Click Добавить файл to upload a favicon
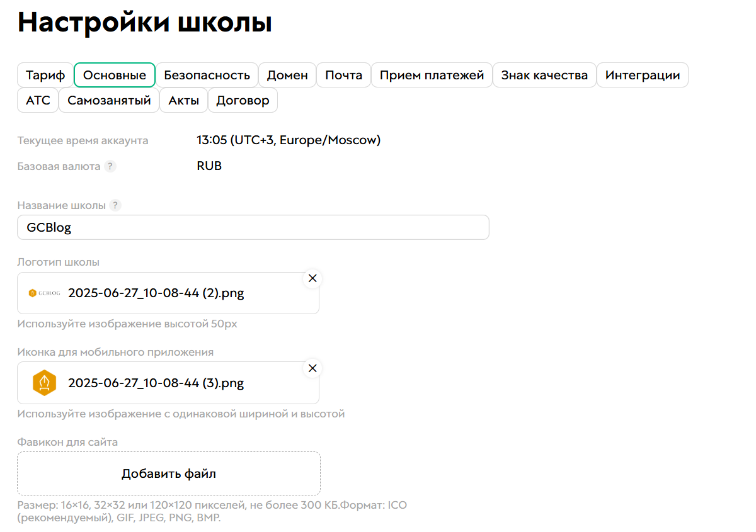Image resolution: width=756 pixels, height=532 pixels. [x=169, y=473]
